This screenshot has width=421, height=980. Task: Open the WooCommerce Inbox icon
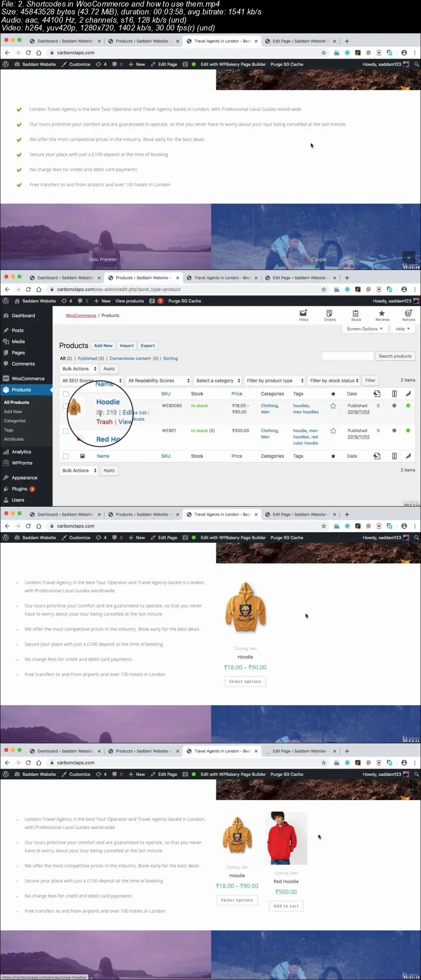pos(303,315)
